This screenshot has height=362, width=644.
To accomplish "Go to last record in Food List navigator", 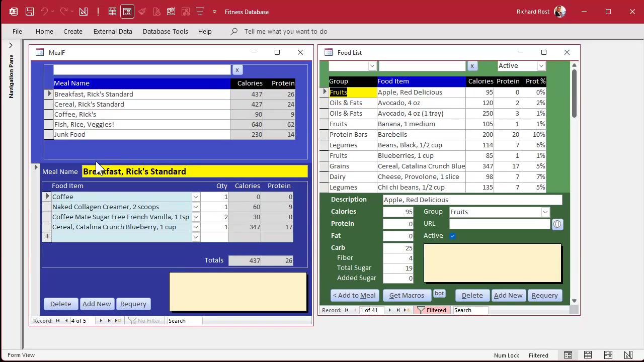I will [x=398, y=310].
